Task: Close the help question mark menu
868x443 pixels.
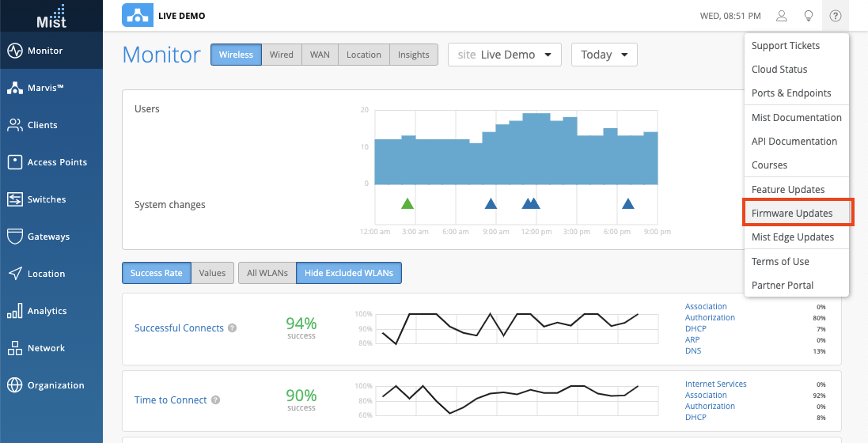Action: point(836,16)
